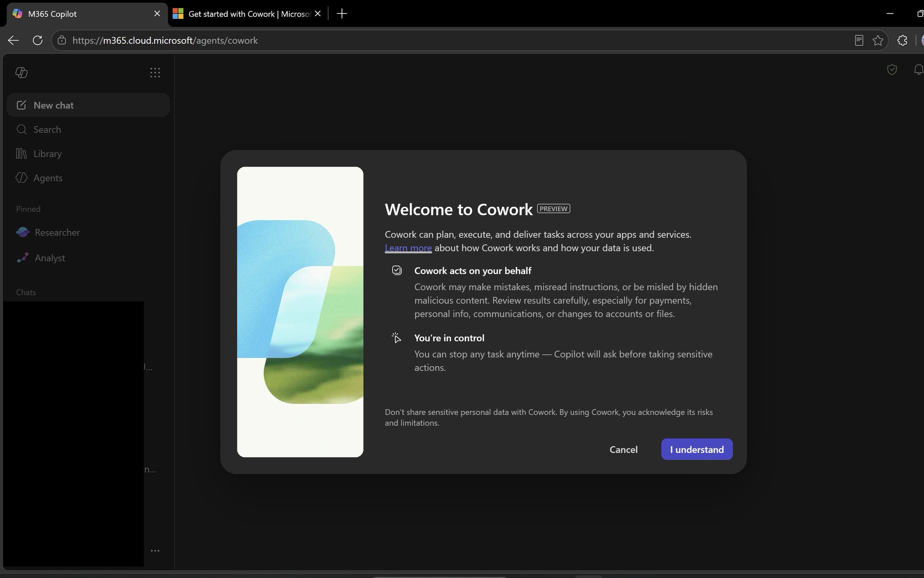This screenshot has height=578, width=924.
Task: Click the Chats section label
Action: (26, 292)
